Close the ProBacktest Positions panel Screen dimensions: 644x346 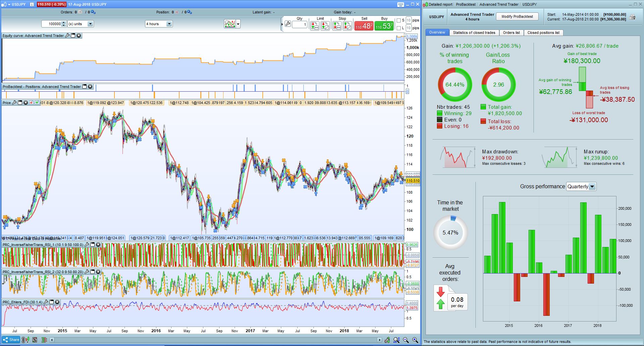(90, 87)
